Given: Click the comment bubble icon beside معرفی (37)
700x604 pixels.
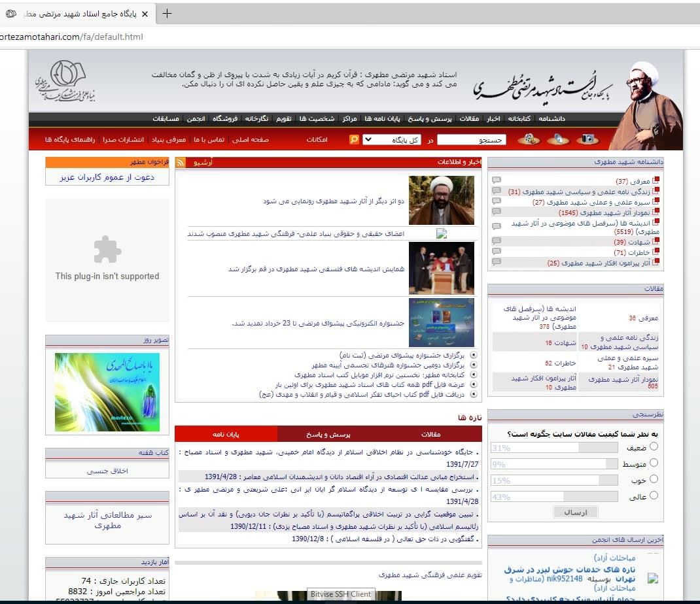Looking at the screenshot, I should coord(497,180).
